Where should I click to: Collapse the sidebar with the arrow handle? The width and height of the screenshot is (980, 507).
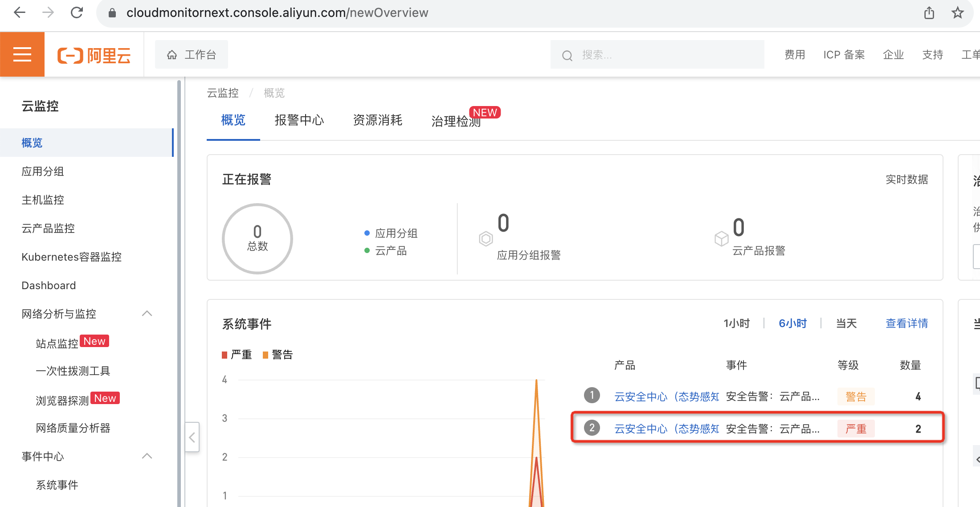click(192, 437)
